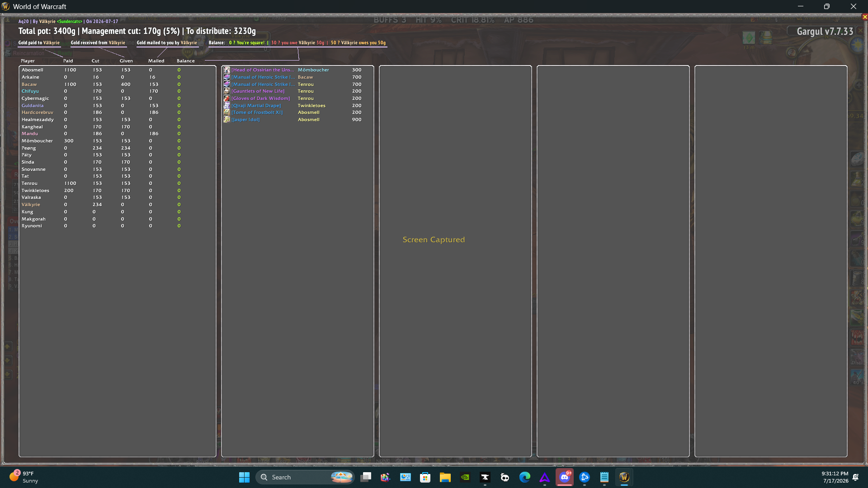The width and height of the screenshot is (868, 488).
Task: Click the 'Screen Captured' notification text
Action: pos(434,240)
